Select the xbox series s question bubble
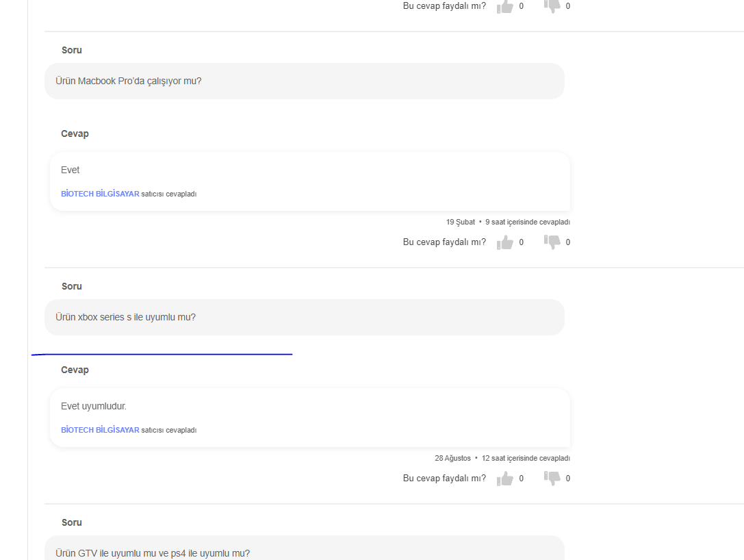This screenshot has height=560, width=744. tap(305, 317)
